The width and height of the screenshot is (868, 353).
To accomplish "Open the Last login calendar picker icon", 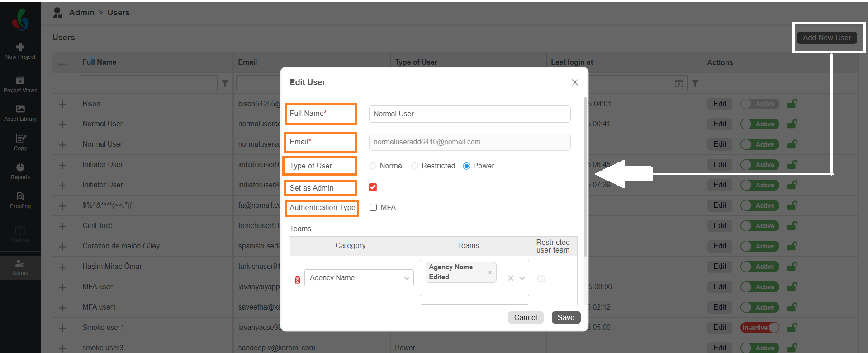I will click(678, 83).
